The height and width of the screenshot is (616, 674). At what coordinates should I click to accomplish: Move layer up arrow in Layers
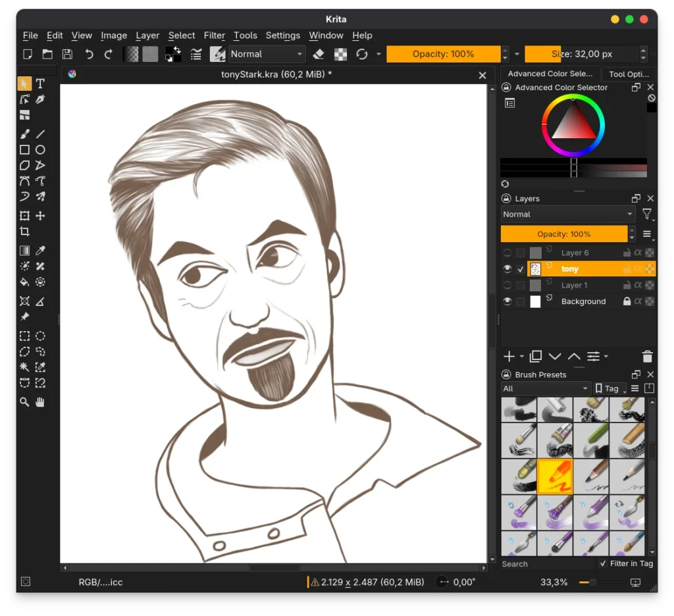click(574, 356)
